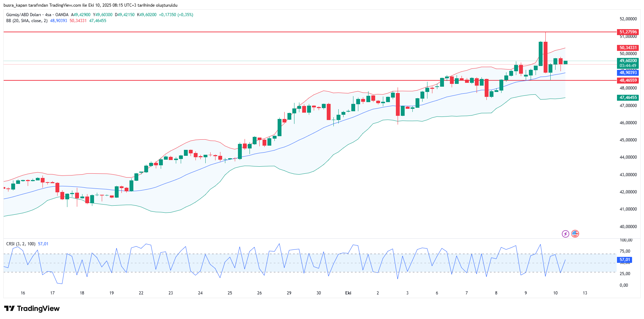Click the green 49,60200 current price label
This screenshot has height=319, width=644.
(628, 61)
